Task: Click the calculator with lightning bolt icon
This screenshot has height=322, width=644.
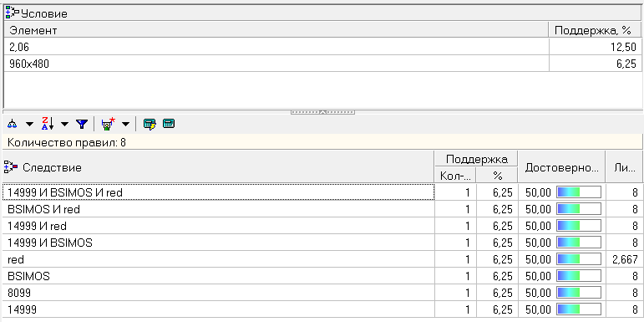Action: 150,124
